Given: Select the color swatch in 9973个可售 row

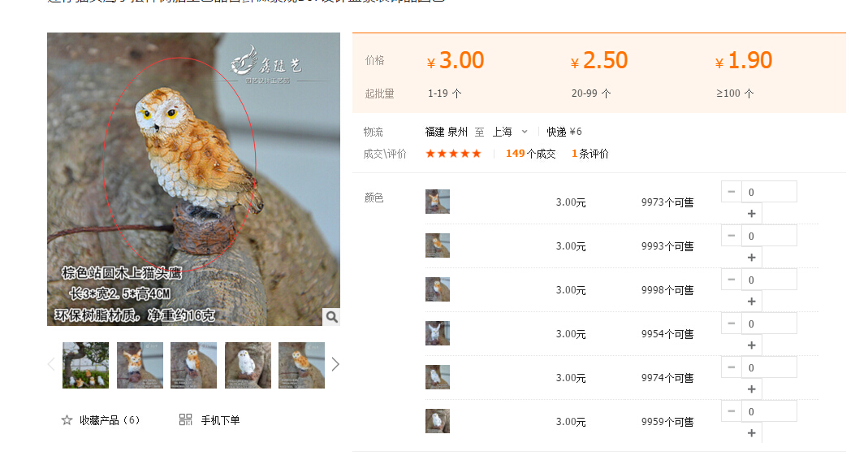Looking at the screenshot, I should click(x=438, y=202).
